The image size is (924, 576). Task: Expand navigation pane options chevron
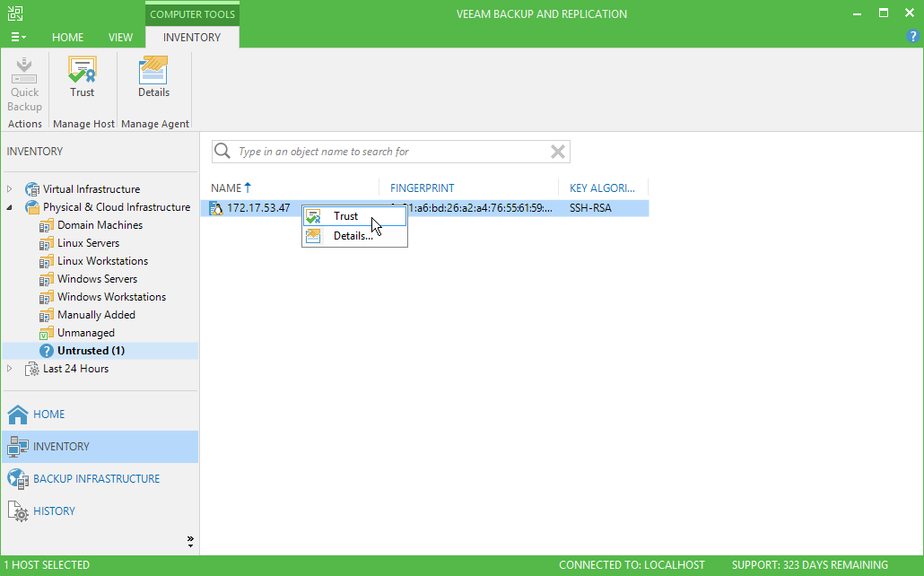(x=190, y=542)
